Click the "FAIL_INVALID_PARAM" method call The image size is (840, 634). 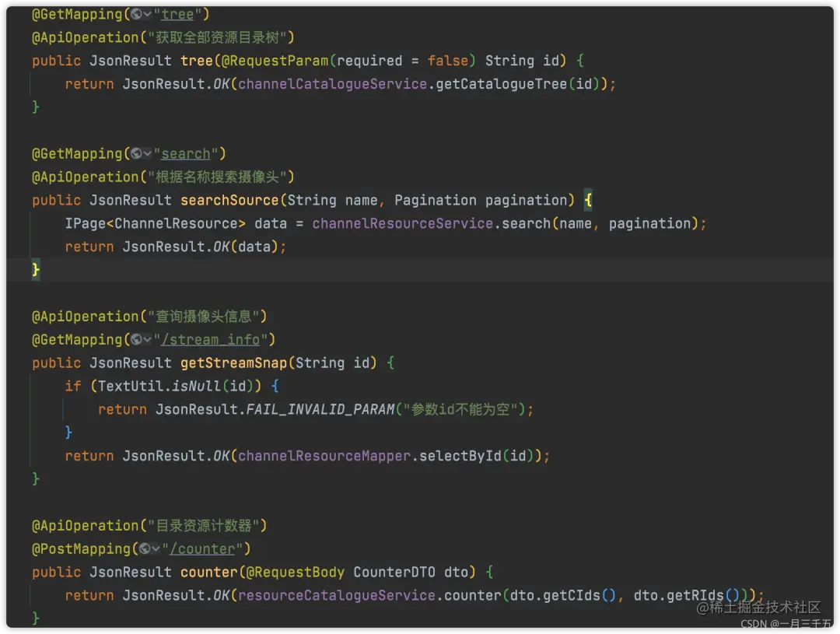(320, 409)
